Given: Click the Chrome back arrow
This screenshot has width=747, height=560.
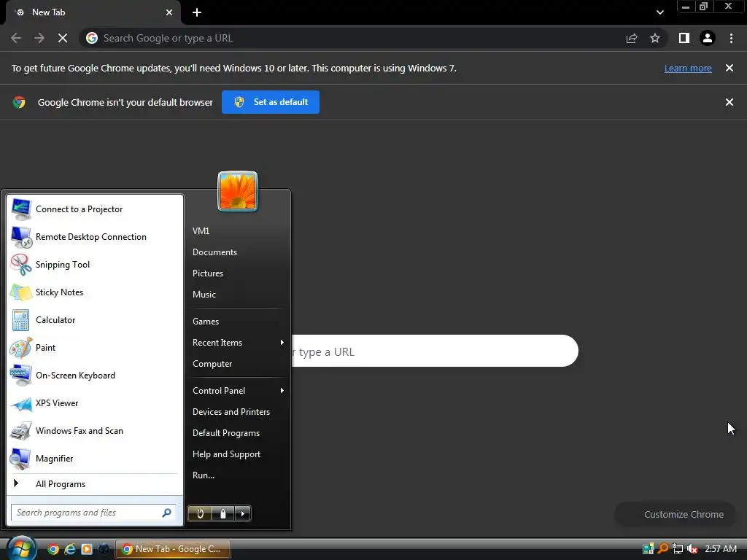Looking at the screenshot, I should click(16, 38).
